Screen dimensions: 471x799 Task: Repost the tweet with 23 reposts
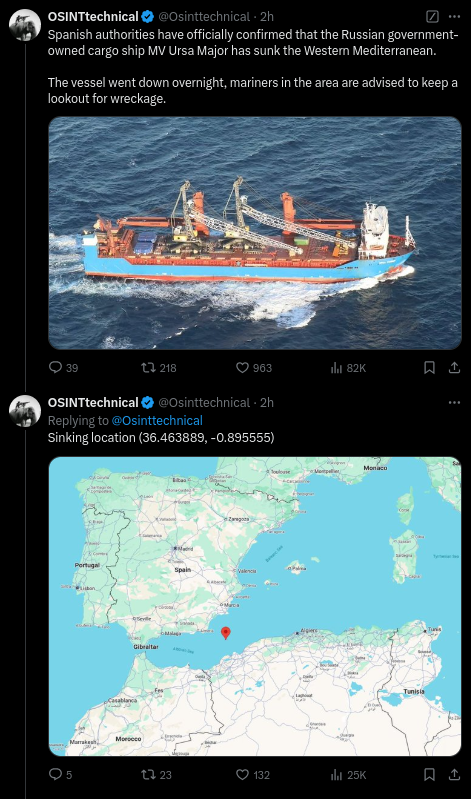(x=147, y=775)
